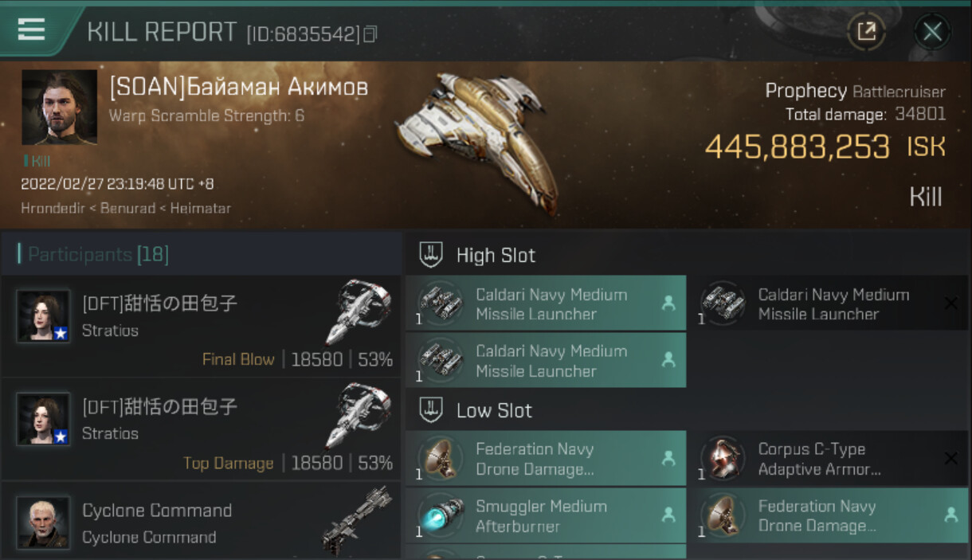
Task: Click the High Slot section icon
Action: tap(431, 255)
